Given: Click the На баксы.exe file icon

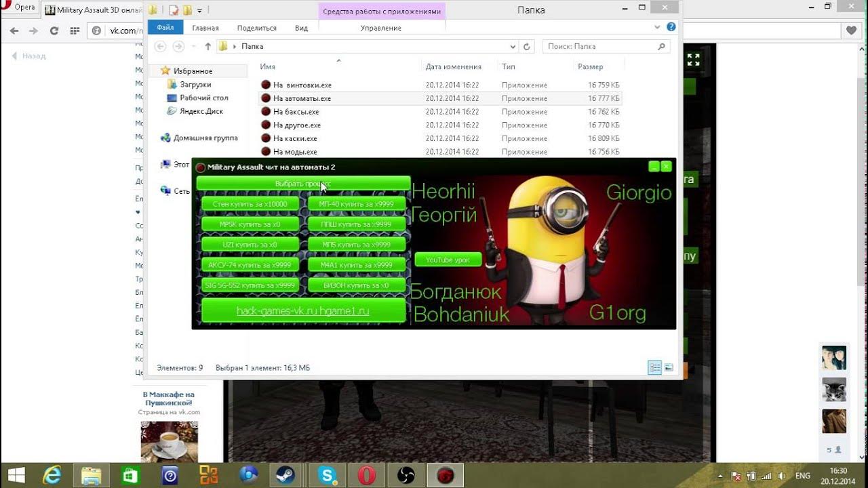Looking at the screenshot, I should coord(266,112).
